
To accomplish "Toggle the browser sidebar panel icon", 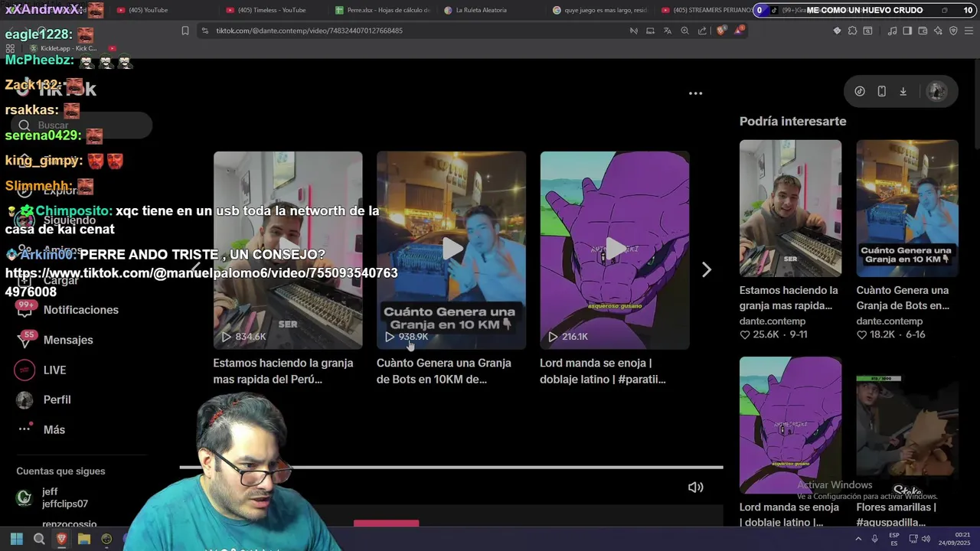I will coord(907,31).
